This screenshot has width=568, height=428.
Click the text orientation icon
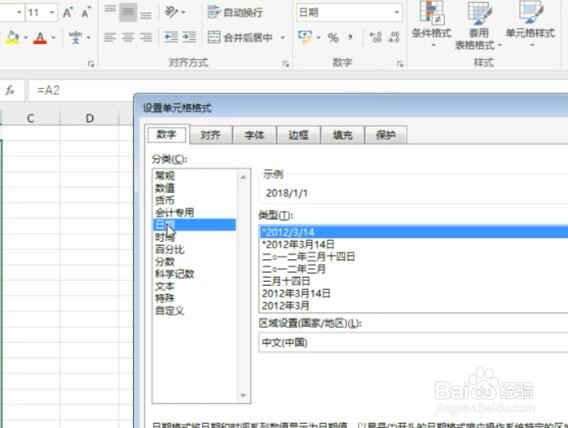coord(171,12)
